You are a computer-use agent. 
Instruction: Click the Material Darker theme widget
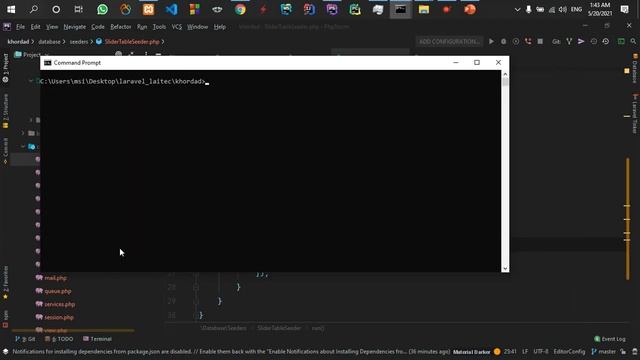click(x=471, y=352)
